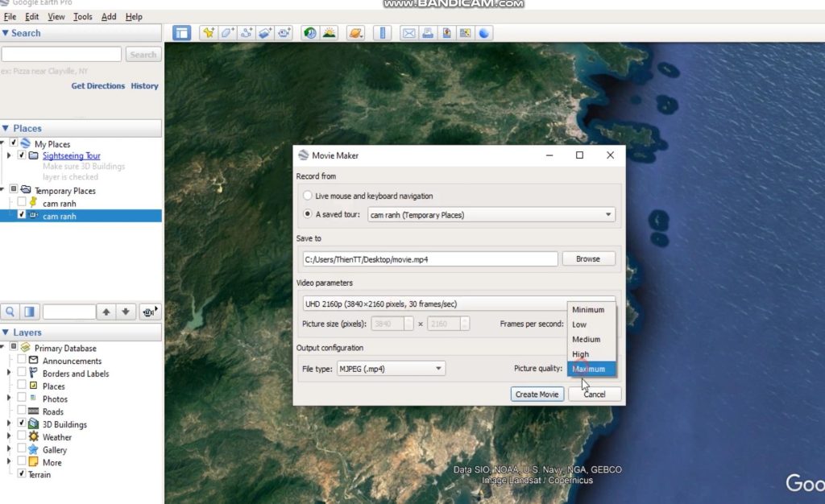Hide the sidebar using the toolbar icon

coord(182,33)
